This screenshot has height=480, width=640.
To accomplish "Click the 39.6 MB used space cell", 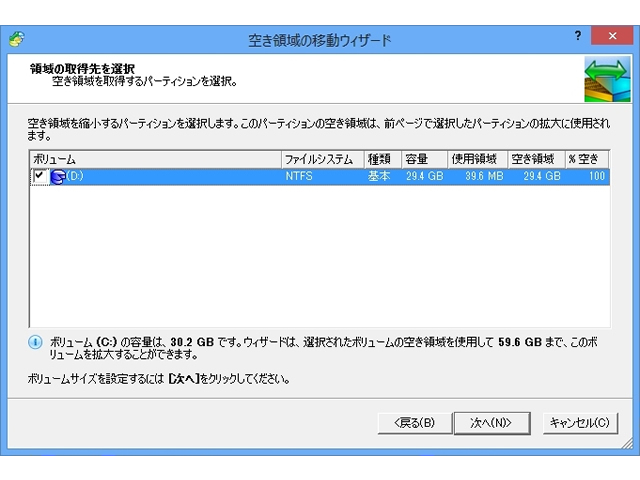I will (484, 176).
